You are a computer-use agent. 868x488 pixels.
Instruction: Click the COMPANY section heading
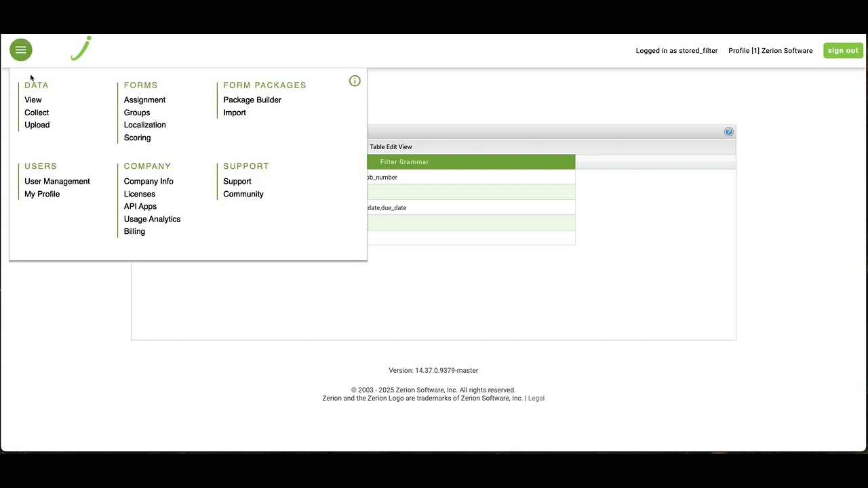pos(147,166)
